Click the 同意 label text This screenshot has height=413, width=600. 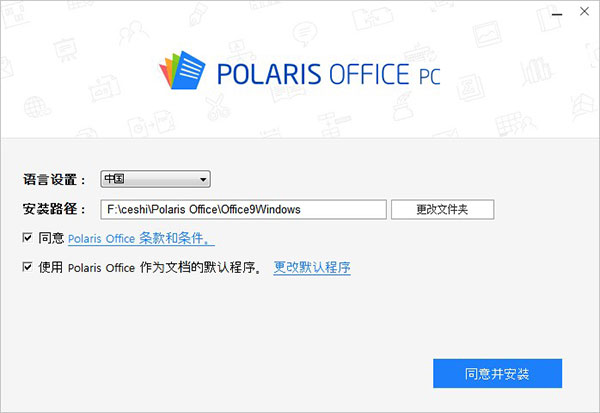[51, 239]
